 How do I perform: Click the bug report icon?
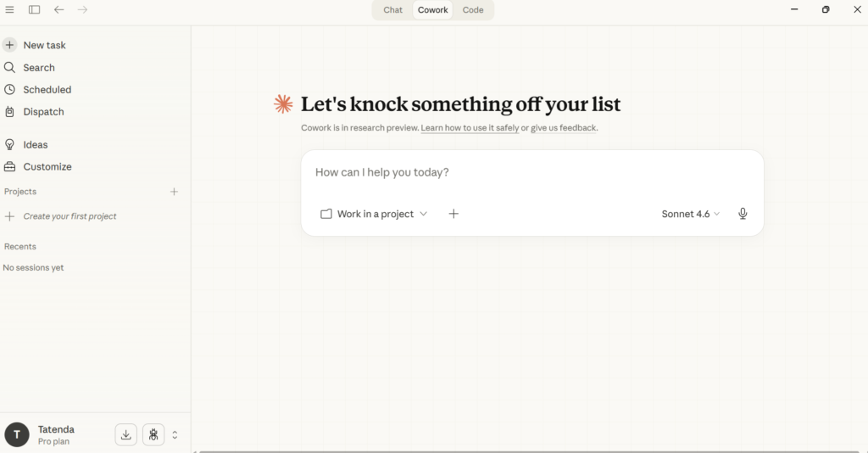(153, 434)
